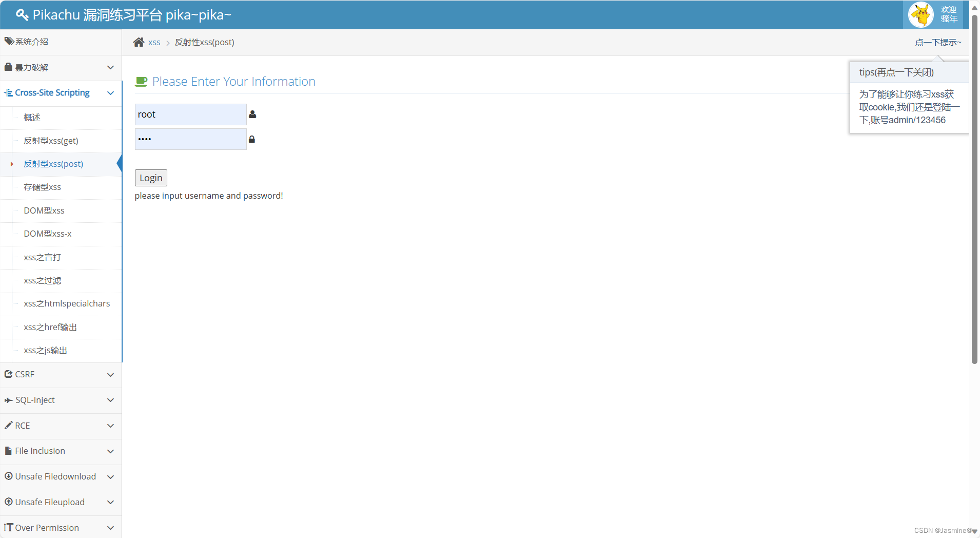Open the xss breadcrumb link
The height and width of the screenshot is (538, 980).
[154, 42]
